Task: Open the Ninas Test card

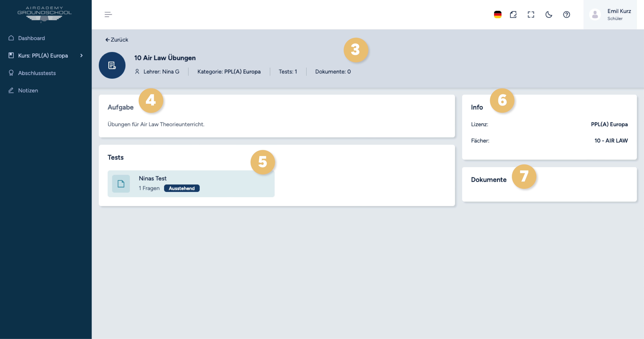Action: (x=191, y=184)
